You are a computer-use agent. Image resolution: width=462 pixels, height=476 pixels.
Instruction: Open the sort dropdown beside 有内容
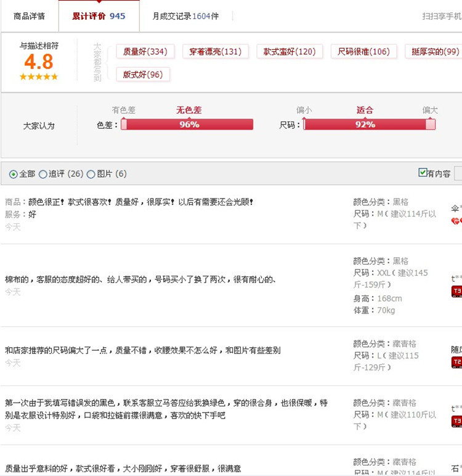[x=458, y=173]
